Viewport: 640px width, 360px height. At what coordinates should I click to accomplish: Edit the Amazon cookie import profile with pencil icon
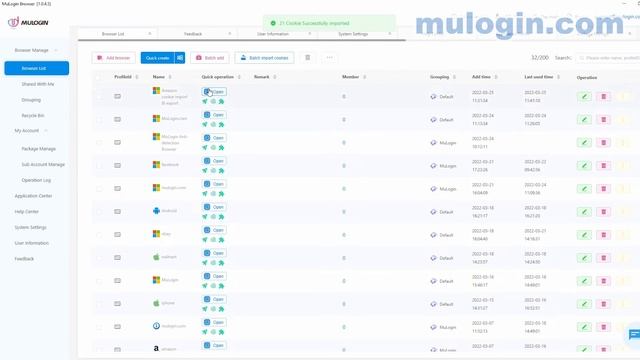coord(584,97)
